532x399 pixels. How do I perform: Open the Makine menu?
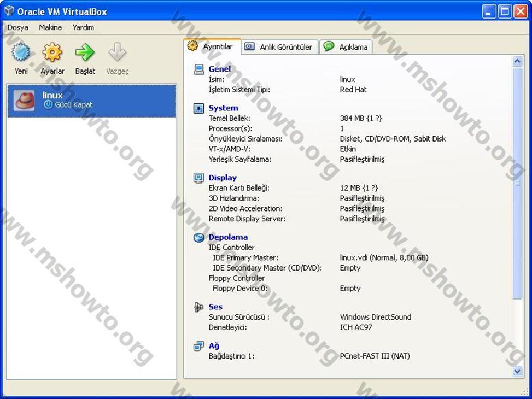[50, 27]
